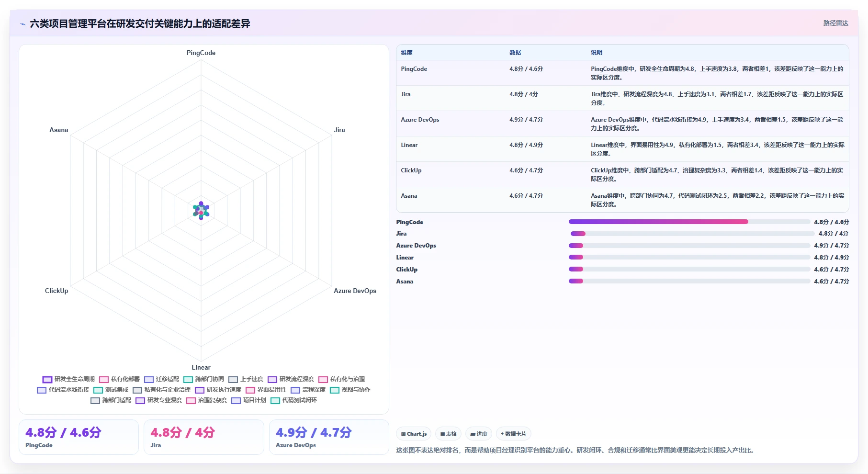Click the Linear radar axis label
The image size is (868, 474).
[x=201, y=367]
